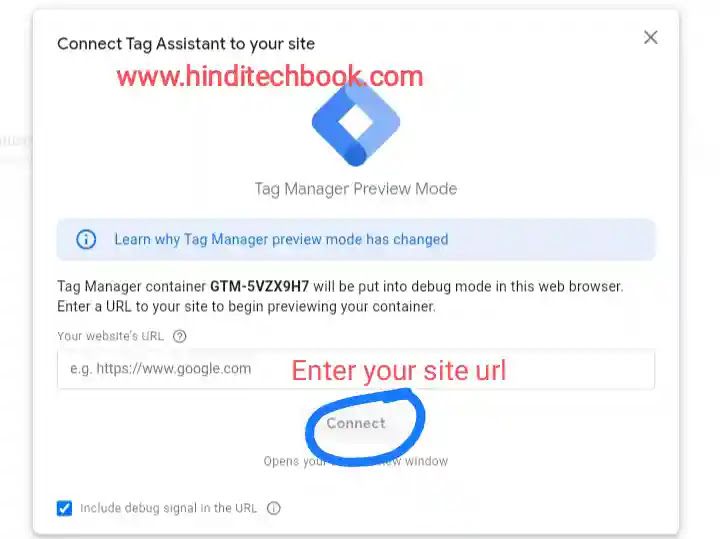Click the red 'Enter your site url' annotation

[x=399, y=371]
